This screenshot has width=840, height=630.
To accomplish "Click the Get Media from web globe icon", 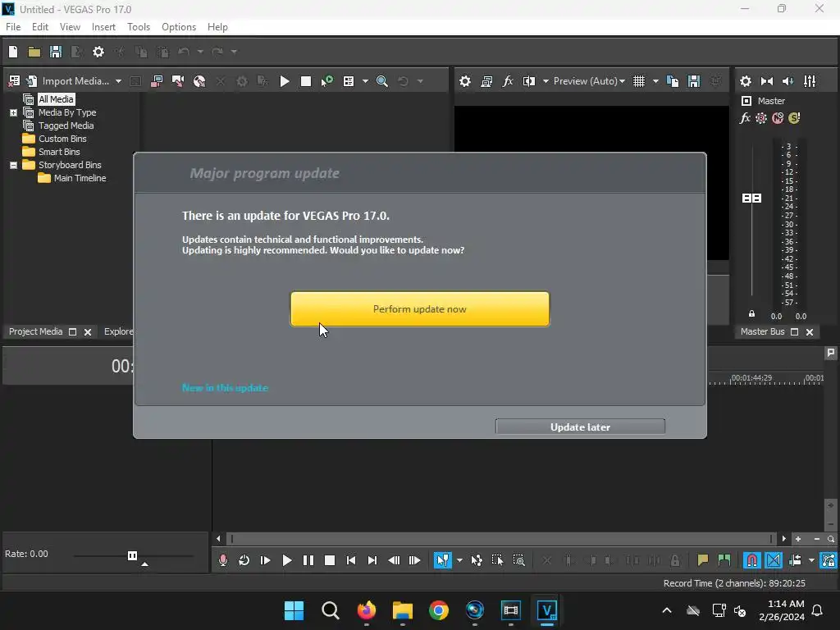I will point(199,81).
